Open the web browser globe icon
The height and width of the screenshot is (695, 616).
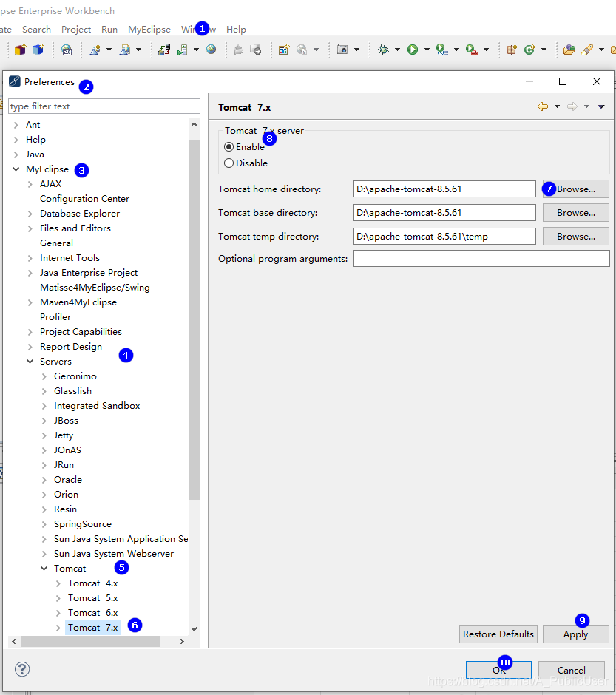click(x=211, y=50)
